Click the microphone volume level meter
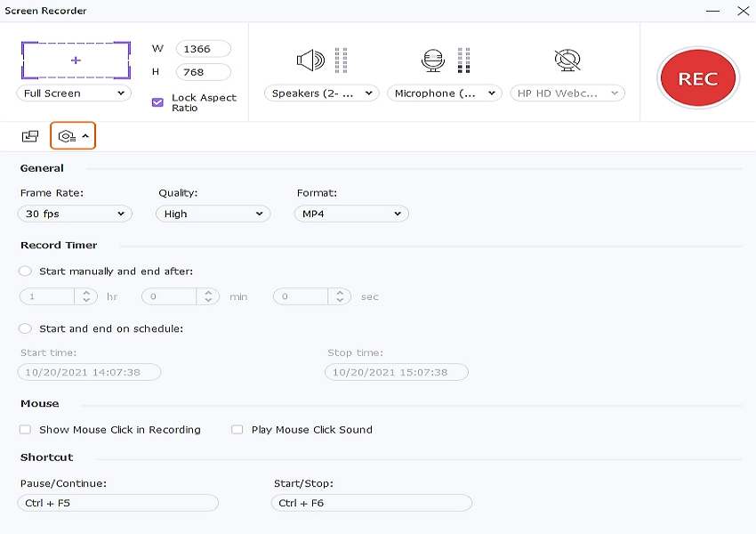The image size is (756, 534). click(463, 61)
